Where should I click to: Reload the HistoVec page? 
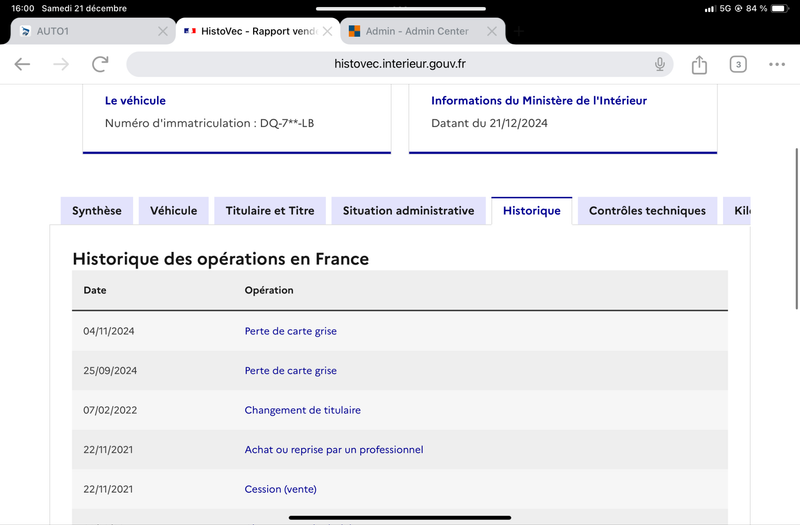click(100, 64)
